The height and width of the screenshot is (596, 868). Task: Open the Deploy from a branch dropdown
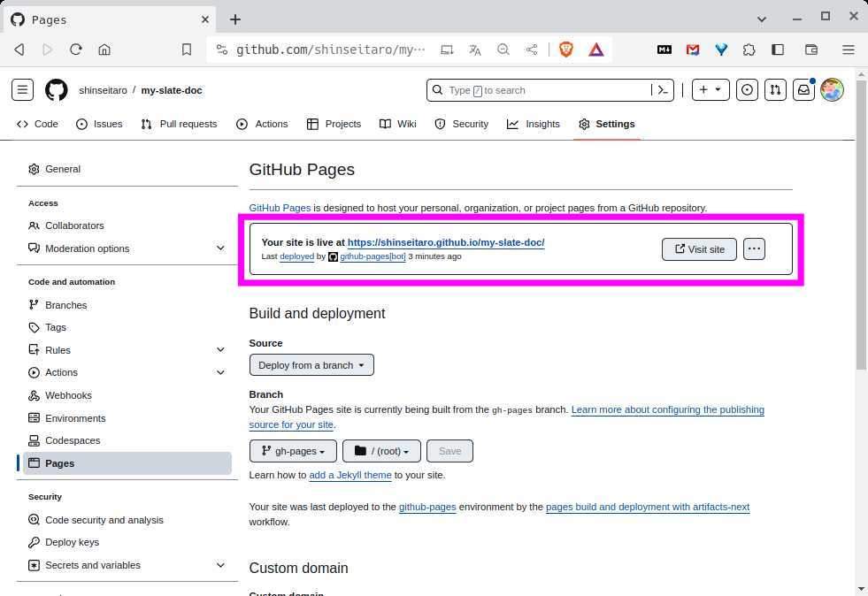(x=311, y=365)
